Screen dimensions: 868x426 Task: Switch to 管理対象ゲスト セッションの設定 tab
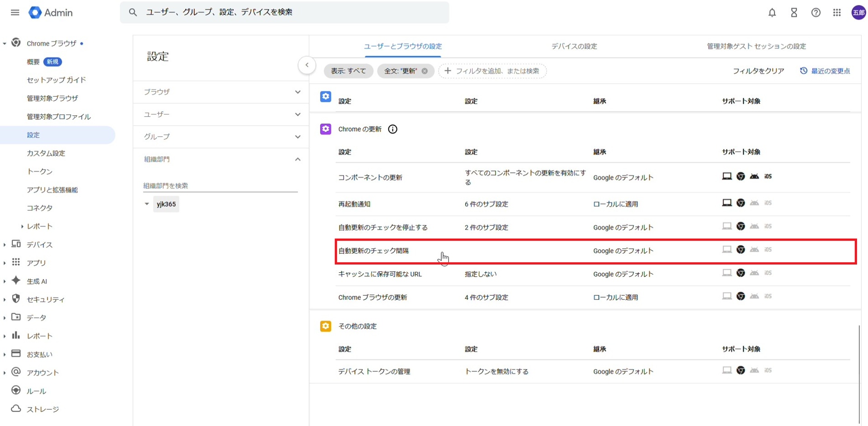coord(756,46)
